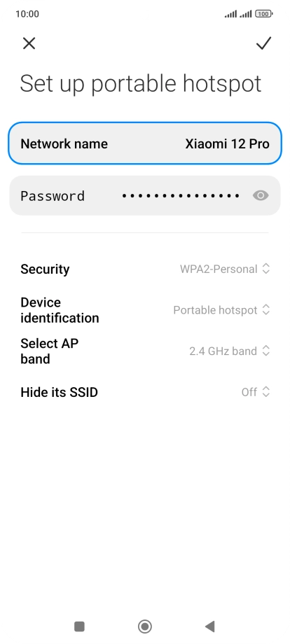Open the Security WPA2-Personal dropdown
The image size is (290, 644).
[x=225, y=269]
